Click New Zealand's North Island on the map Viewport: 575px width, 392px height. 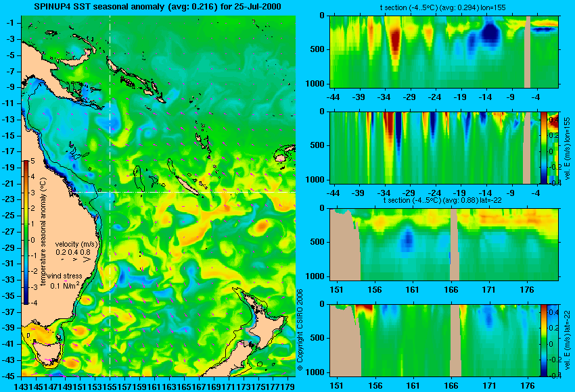[268, 322]
